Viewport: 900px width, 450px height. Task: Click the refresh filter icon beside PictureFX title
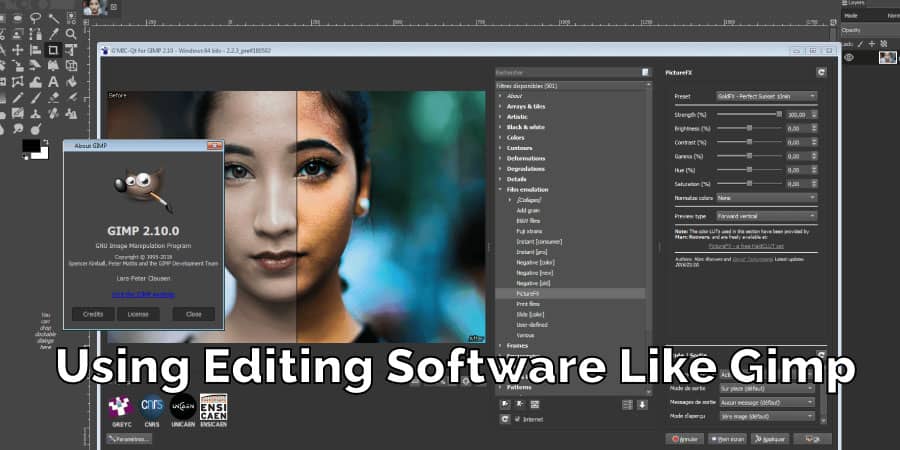pos(821,72)
